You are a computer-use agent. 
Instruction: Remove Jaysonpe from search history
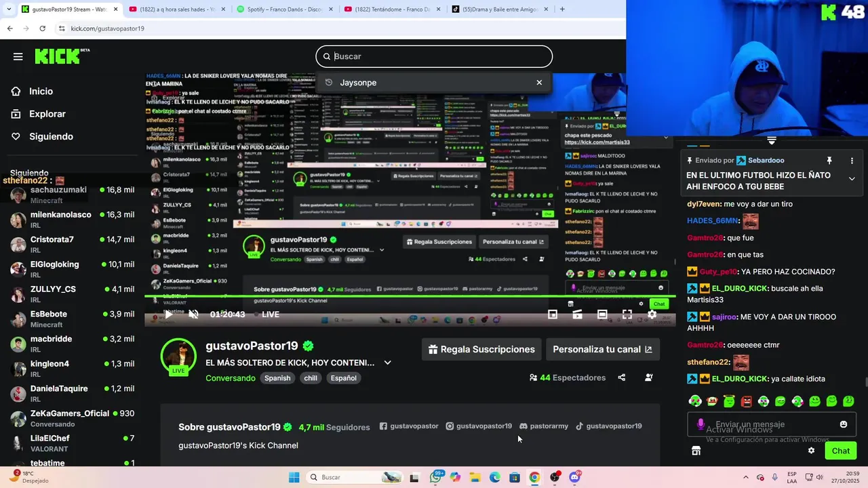click(539, 83)
